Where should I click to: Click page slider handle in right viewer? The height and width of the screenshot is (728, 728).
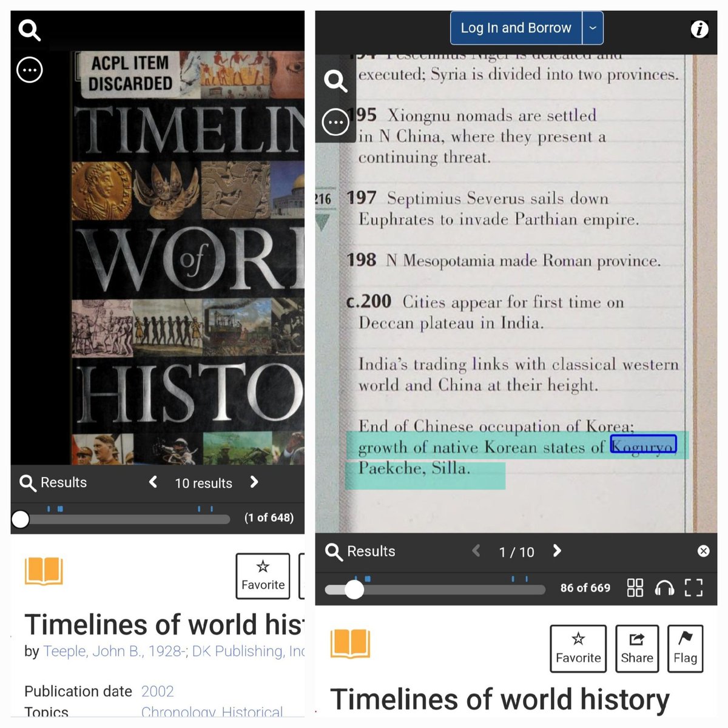(x=354, y=589)
